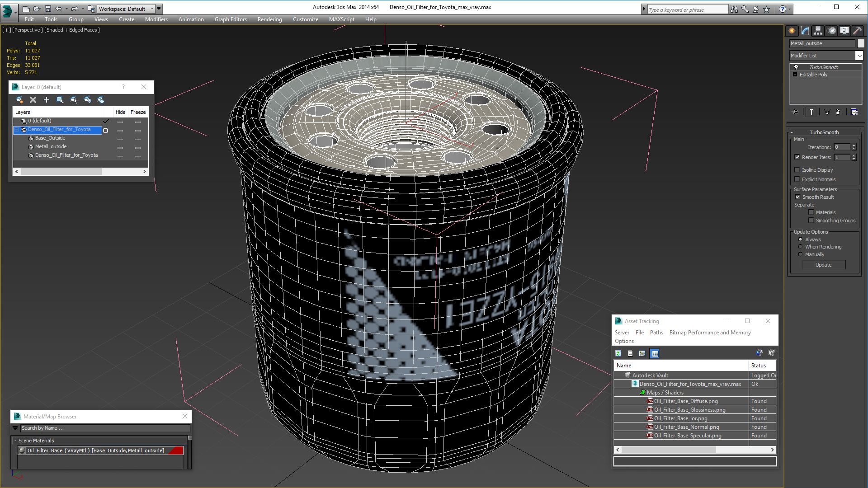The height and width of the screenshot is (488, 868).
Task: Open Paths menu in Asset Tracking
Action: (656, 333)
